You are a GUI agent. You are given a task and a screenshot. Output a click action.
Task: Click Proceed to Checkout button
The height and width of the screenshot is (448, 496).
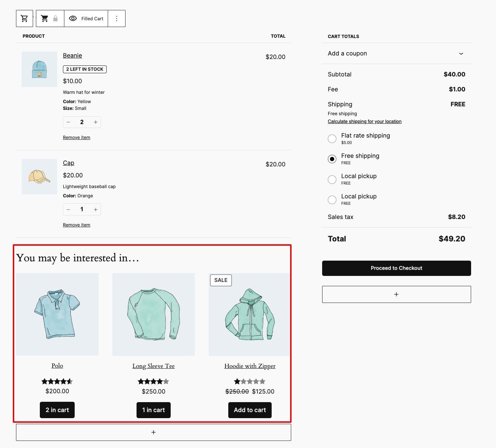[x=396, y=268]
